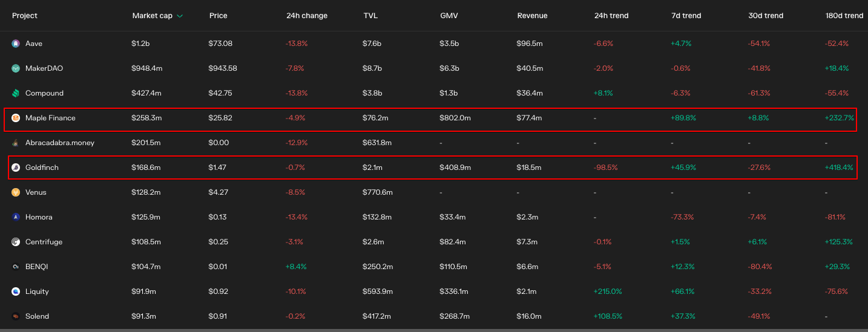Click the horizontal scrollbar at the bottom

tap(434, 330)
